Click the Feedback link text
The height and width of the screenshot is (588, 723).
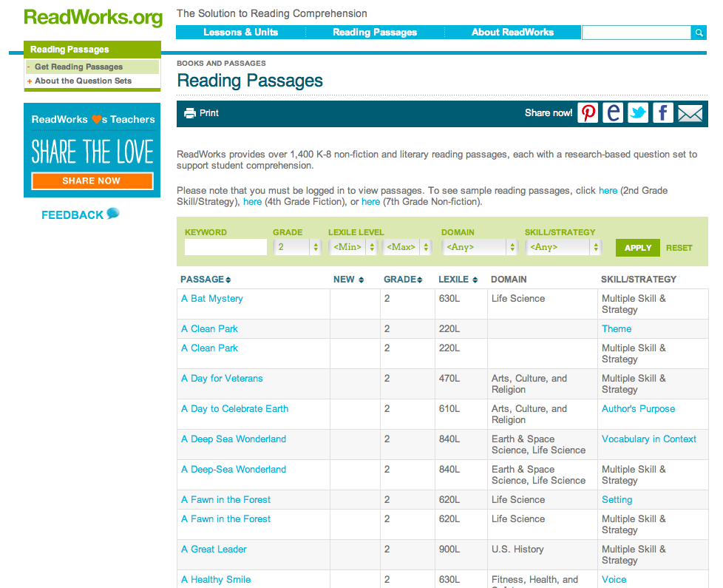72,215
